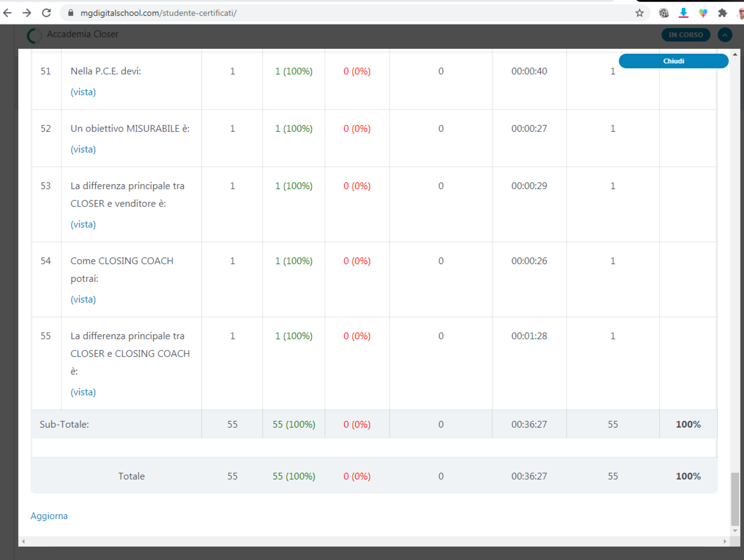Open the blue download extension icon

[x=683, y=13]
